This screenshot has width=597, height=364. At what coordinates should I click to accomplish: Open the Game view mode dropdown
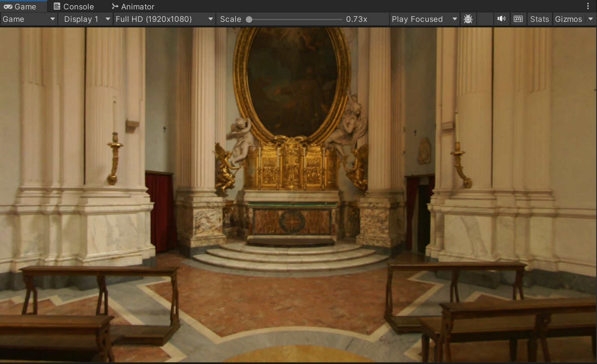(29, 19)
